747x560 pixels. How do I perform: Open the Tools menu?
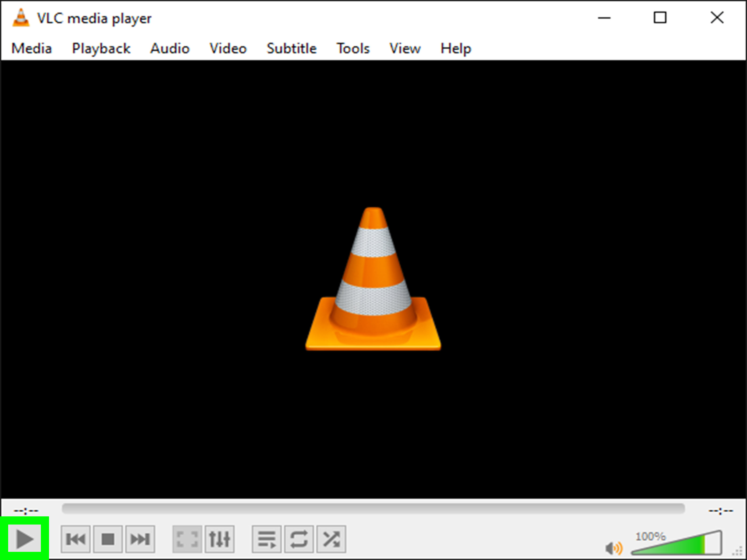pos(353,49)
